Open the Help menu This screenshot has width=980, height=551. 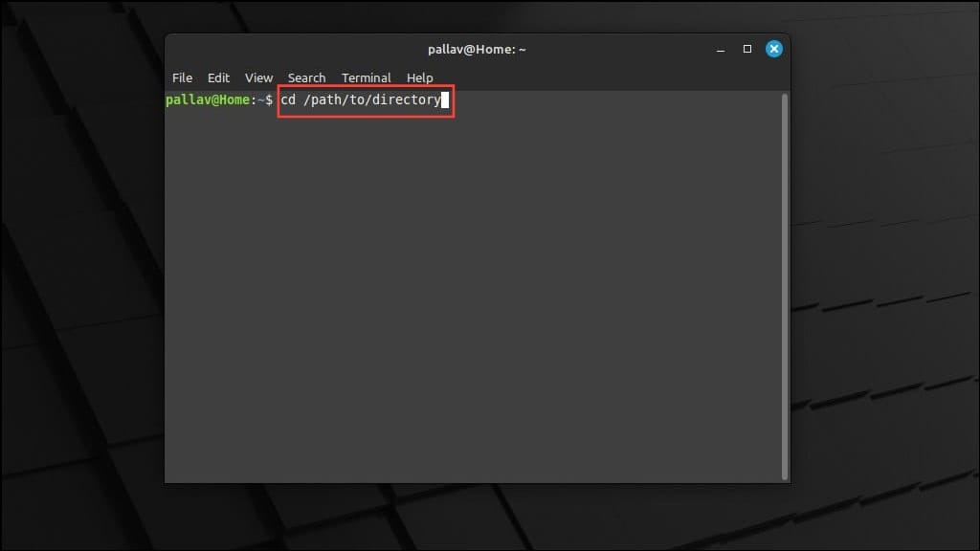coord(419,77)
